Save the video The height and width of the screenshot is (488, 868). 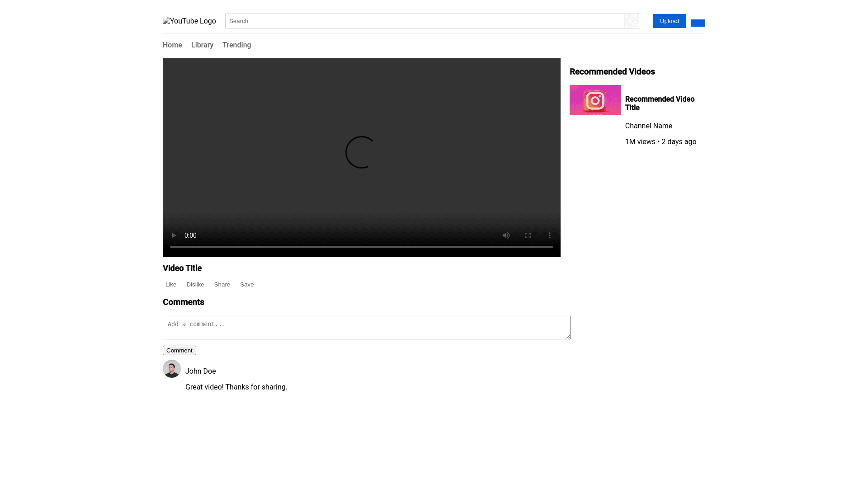click(247, 284)
